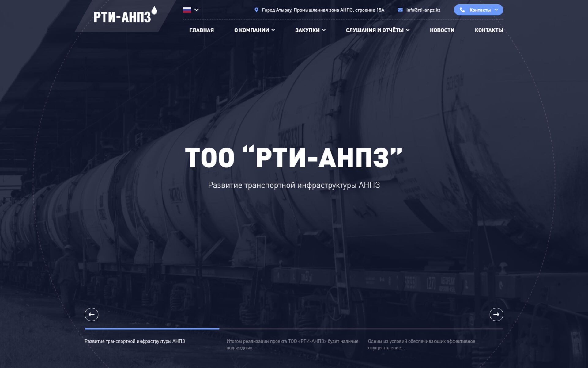Click the left arrow of the slider

(91, 314)
